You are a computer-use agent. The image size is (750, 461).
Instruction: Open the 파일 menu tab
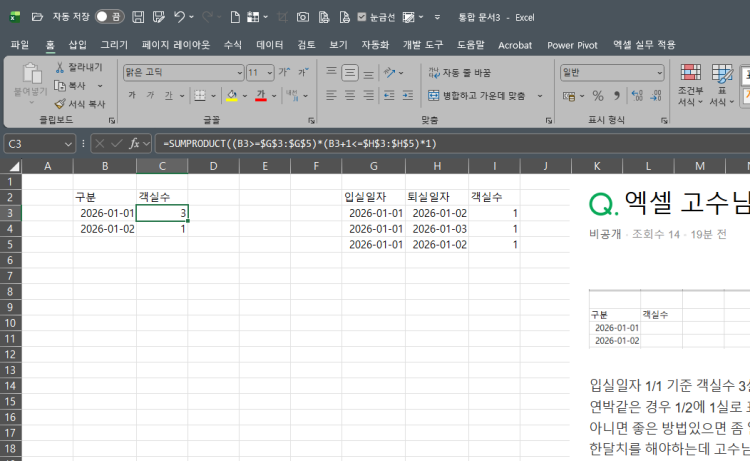pos(20,45)
